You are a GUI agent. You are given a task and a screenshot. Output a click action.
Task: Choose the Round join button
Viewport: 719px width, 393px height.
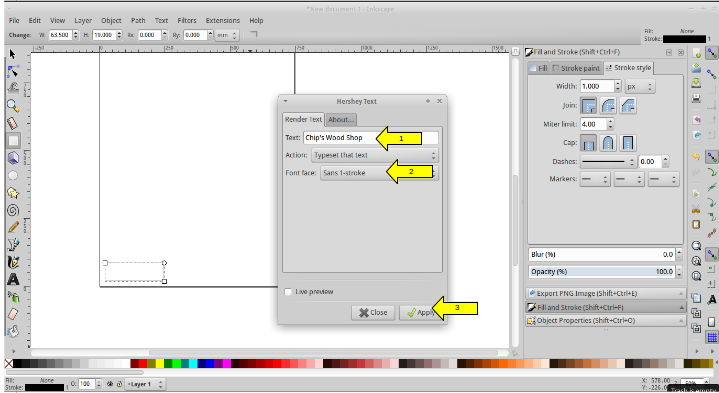coord(608,105)
